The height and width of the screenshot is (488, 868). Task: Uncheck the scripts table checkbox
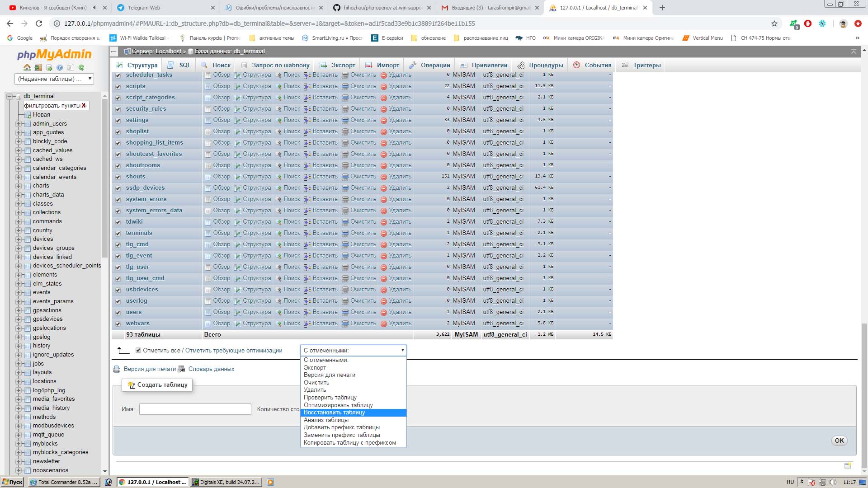click(118, 86)
